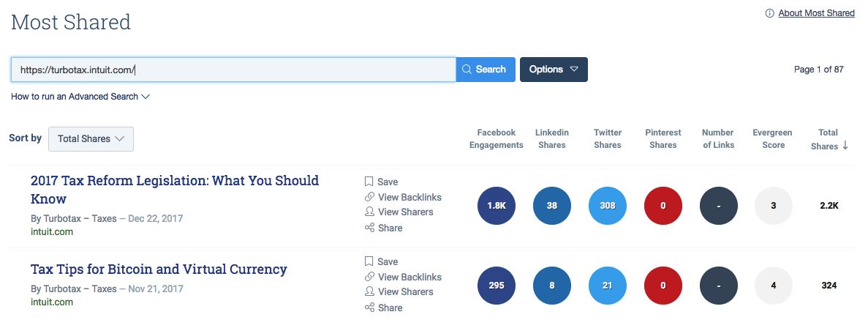The image size is (868, 320).
Task: Click the Facebook Engagements column header
Action: [x=496, y=138]
